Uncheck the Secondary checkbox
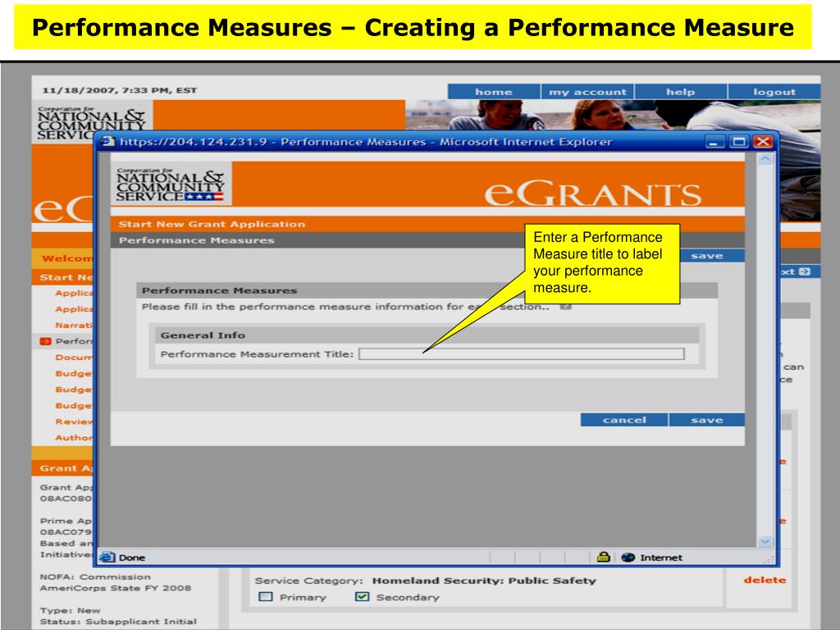Image resolution: width=840 pixels, height=630 pixels. (362, 597)
